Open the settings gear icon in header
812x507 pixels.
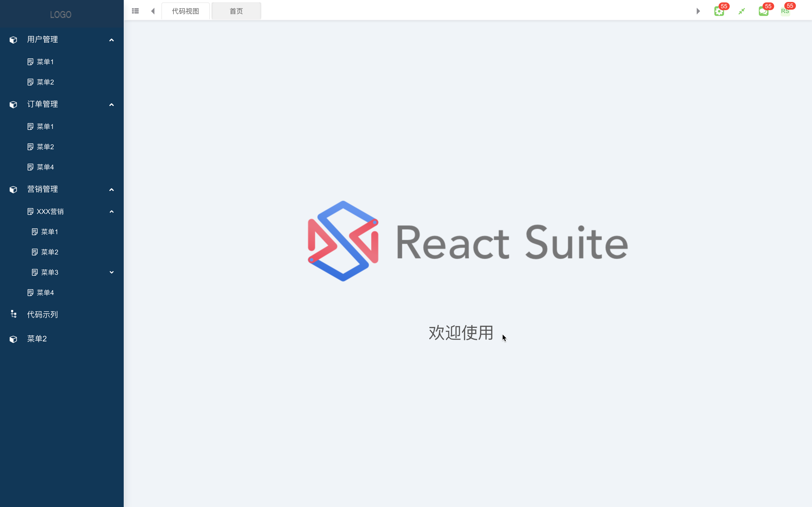pos(719,11)
